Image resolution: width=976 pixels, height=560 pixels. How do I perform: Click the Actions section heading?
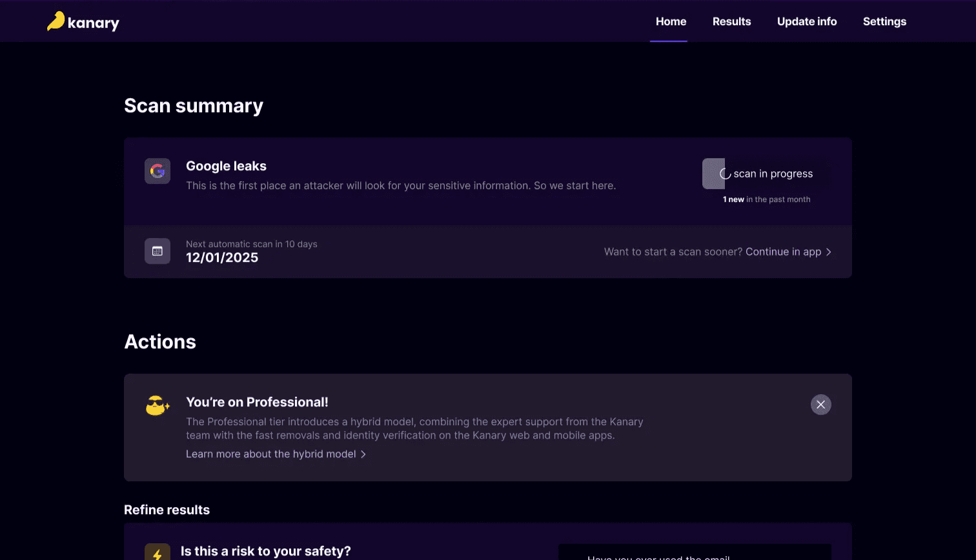click(160, 341)
